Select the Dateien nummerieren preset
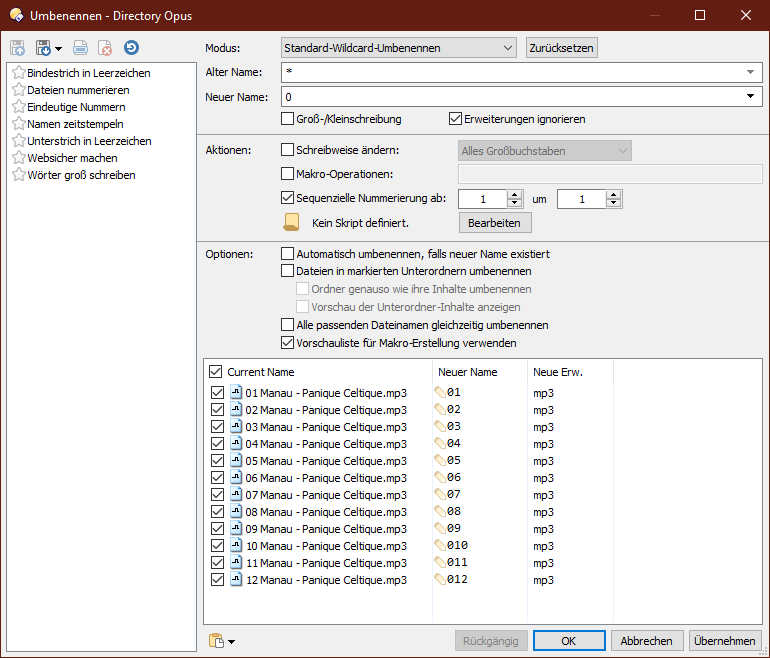Viewport: 770px width, 658px height. tap(79, 90)
